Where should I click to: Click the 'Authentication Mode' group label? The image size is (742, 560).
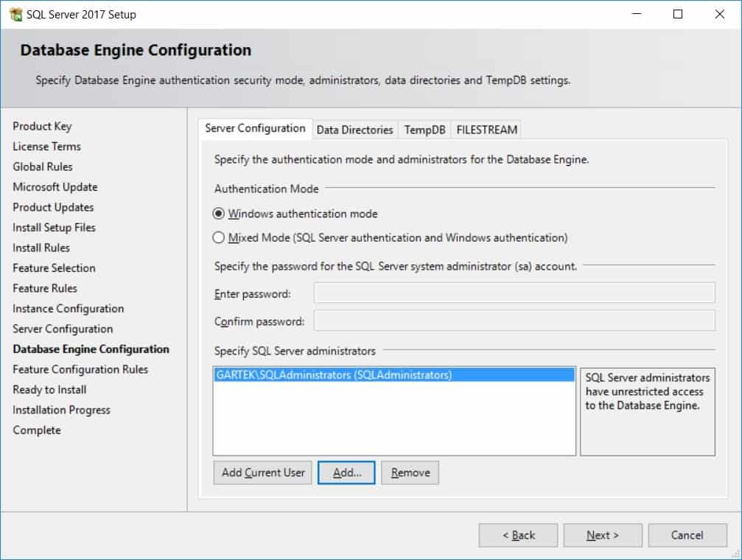pyautogui.click(x=267, y=189)
